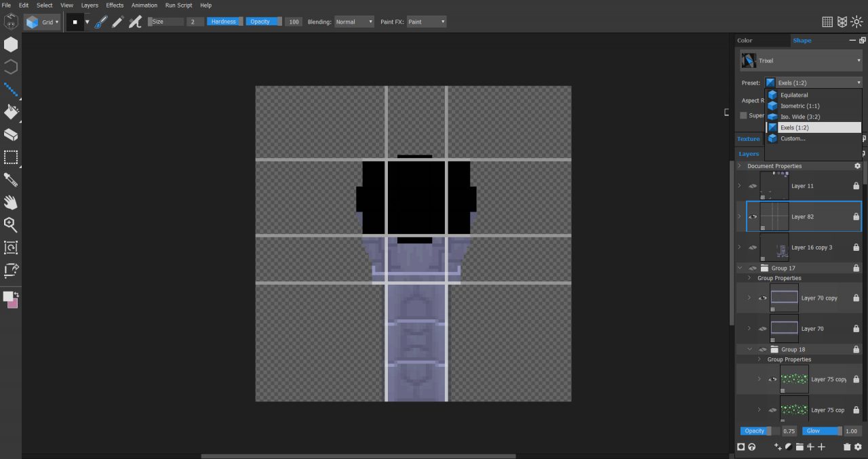Activate the rectangular Marquee selection tool

coord(11,157)
